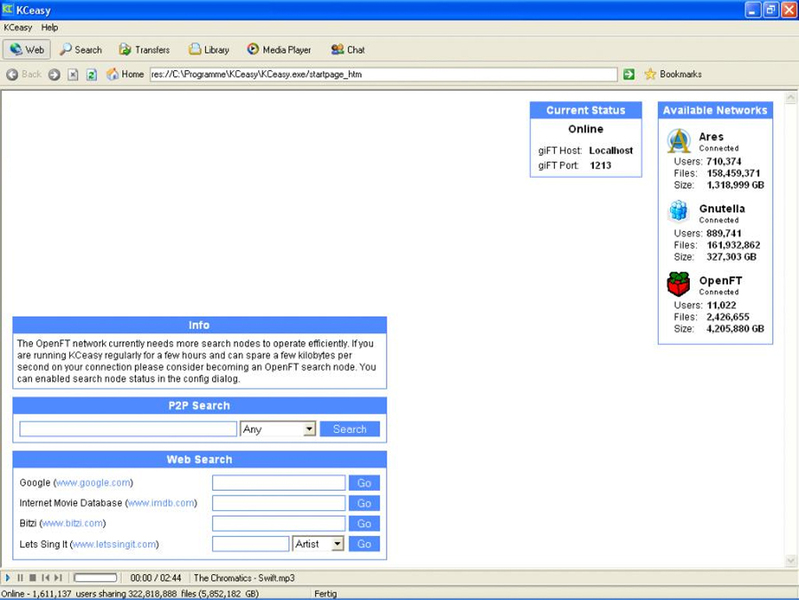Click the P2P Search text field
Image resolution: width=799 pixels, height=600 pixels.
coord(128,429)
